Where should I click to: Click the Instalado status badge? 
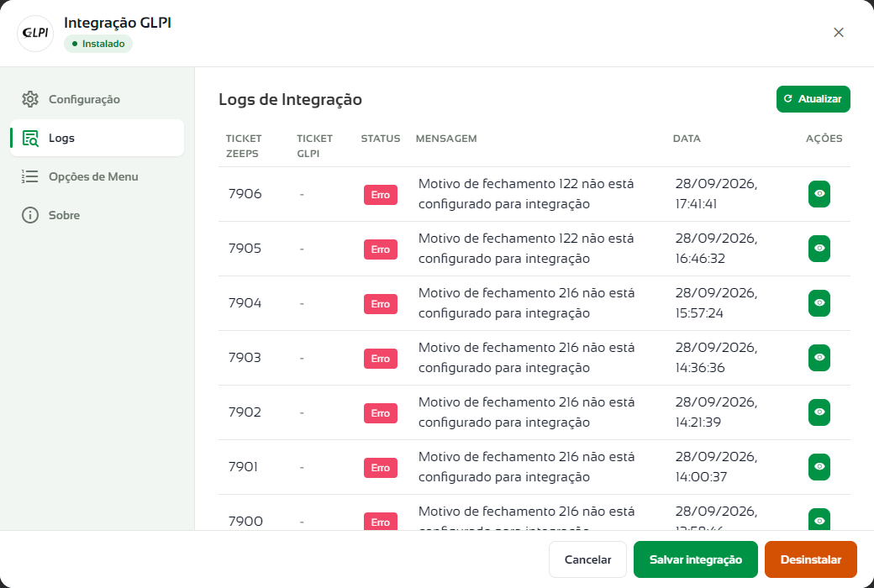(98, 44)
